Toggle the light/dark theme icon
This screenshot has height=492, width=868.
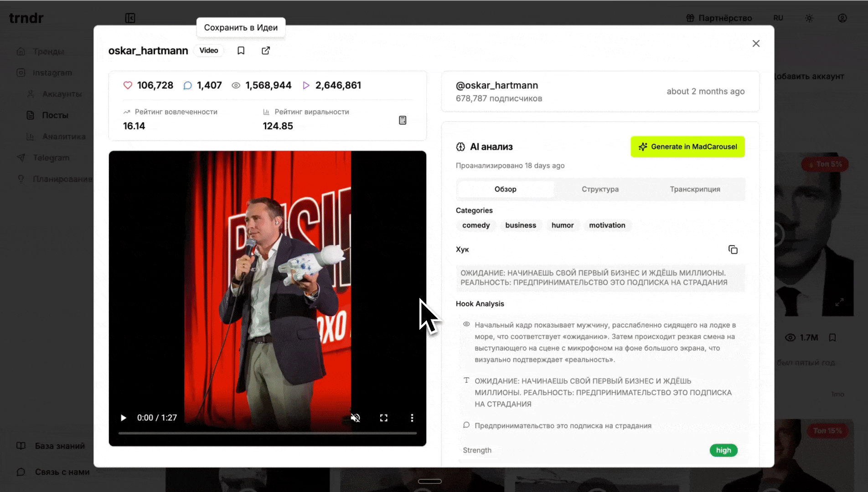pos(809,18)
